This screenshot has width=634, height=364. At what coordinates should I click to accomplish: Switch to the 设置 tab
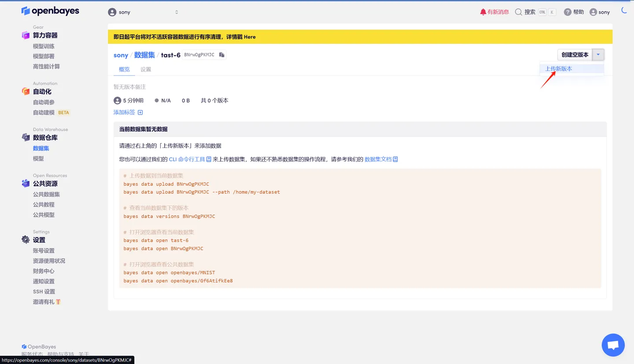click(146, 69)
